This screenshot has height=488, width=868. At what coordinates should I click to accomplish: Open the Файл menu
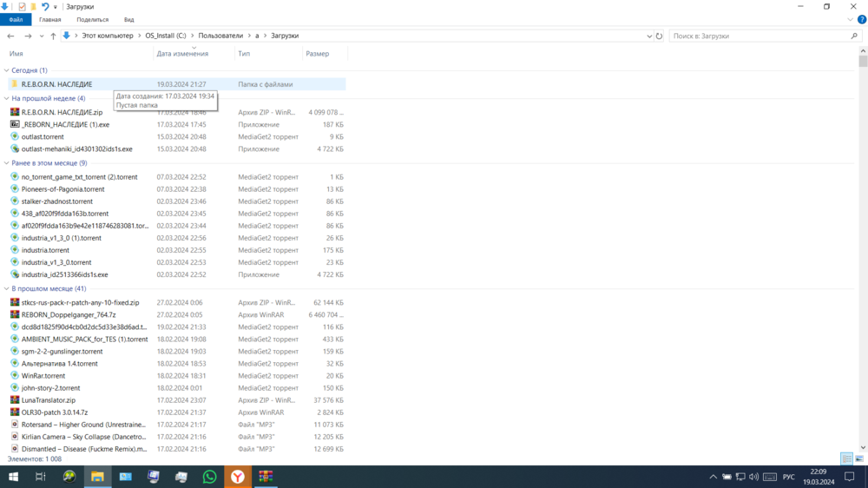pyautogui.click(x=15, y=19)
